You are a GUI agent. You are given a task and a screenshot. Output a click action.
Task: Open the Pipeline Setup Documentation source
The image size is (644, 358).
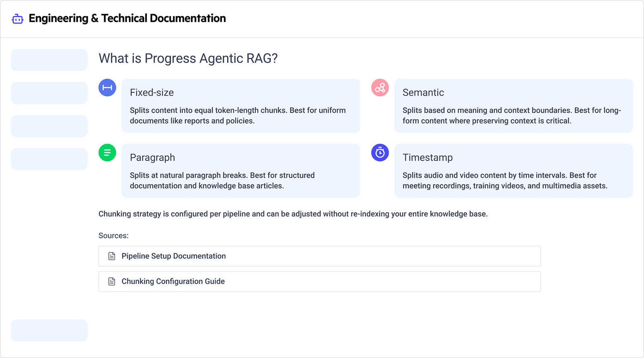(320, 256)
